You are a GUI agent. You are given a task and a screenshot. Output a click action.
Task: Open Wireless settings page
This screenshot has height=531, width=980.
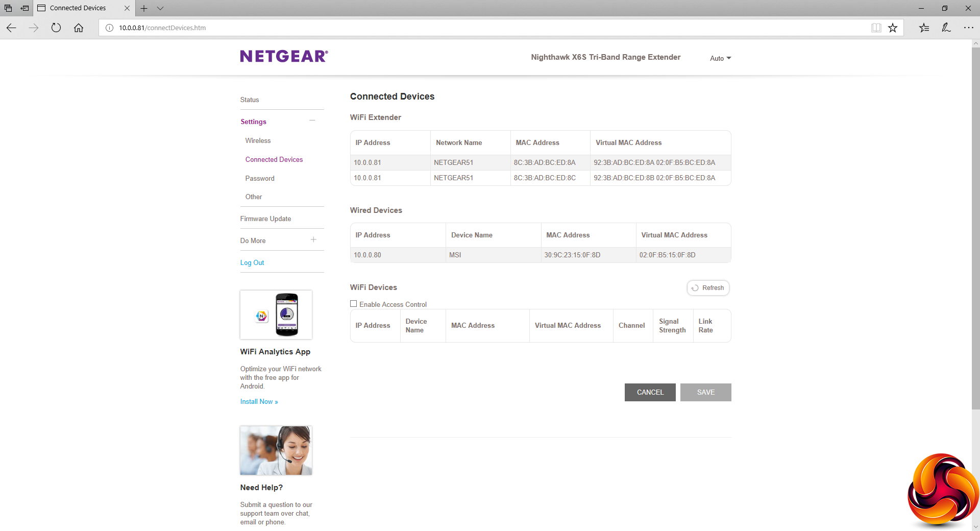click(x=258, y=140)
